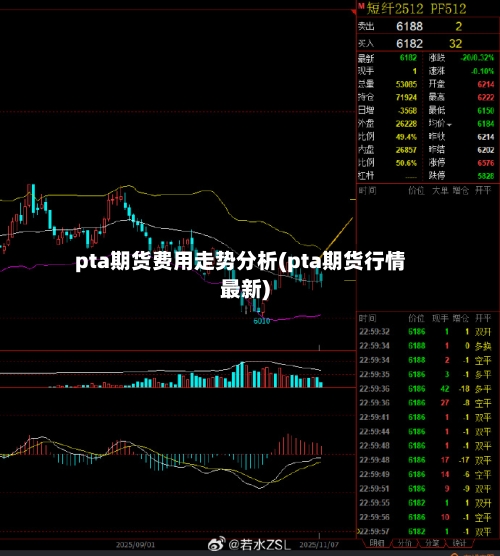Image resolution: width=500 pixels, height=556 pixels.
Task: Click the 速涨 value -0.10%
Action: (482, 71)
